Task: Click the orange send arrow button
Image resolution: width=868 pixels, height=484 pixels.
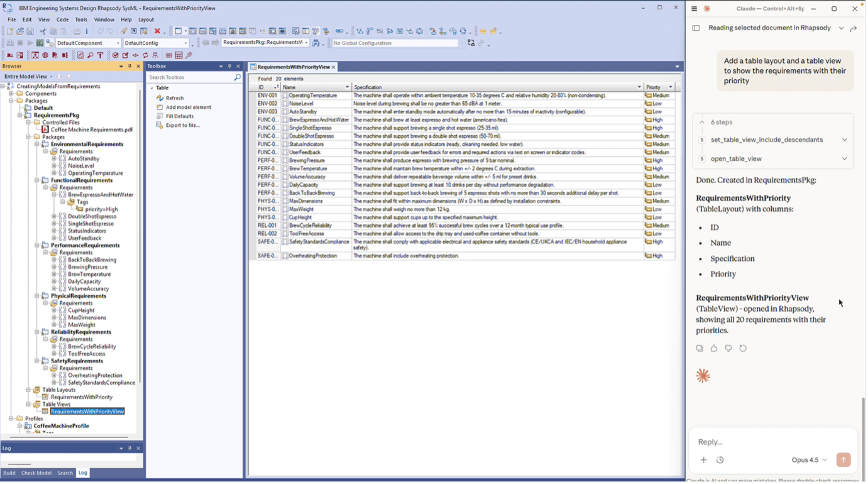Action: [843, 460]
